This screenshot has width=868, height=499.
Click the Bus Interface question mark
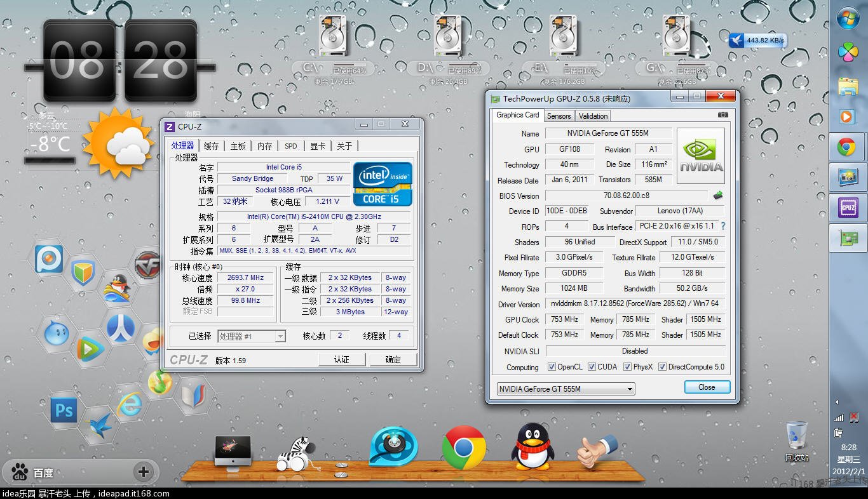722,226
